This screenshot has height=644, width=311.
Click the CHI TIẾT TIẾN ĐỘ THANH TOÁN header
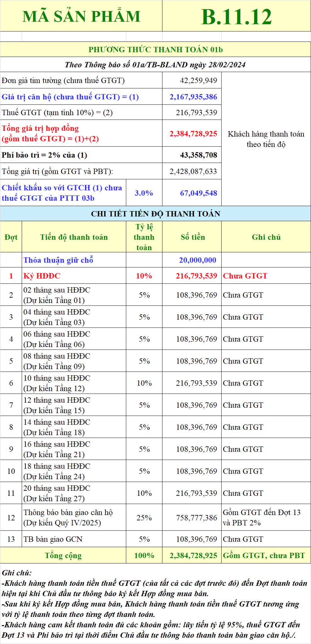click(155, 214)
